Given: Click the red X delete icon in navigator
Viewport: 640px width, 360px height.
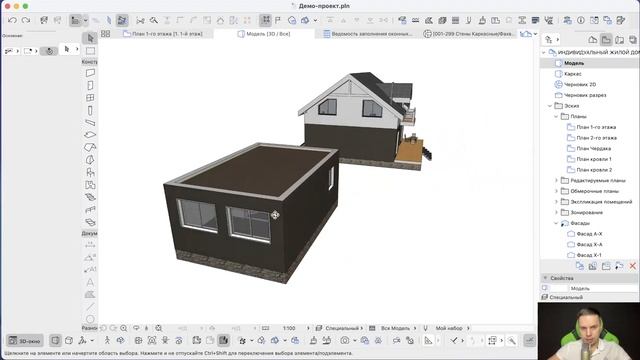Looking at the screenshot, I should point(633,266).
